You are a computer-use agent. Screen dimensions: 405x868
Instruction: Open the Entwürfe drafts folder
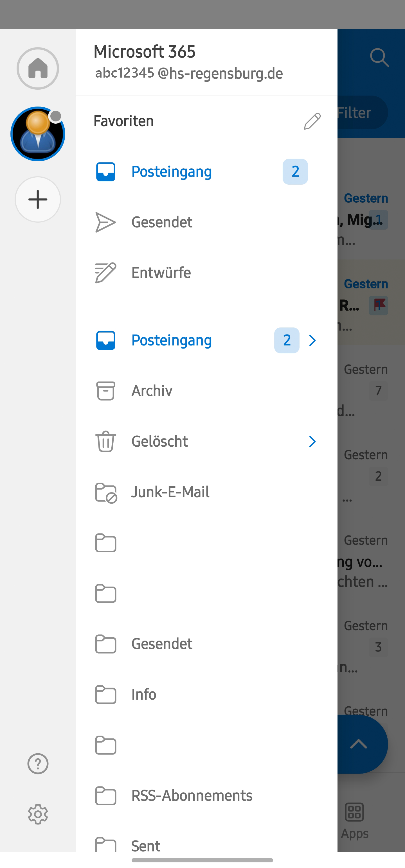pyautogui.click(x=161, y=273)
